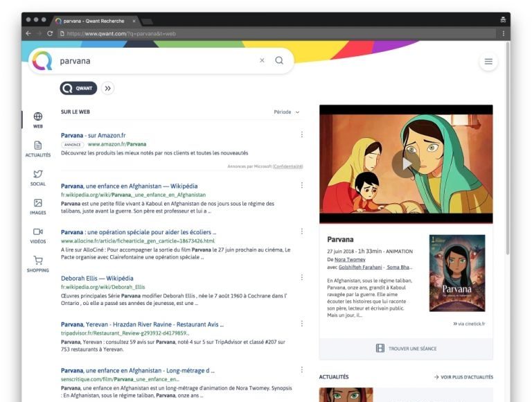This screenshot has height=402, width=532.
Task: Open three-dot menu for Deborah Ellis result
Action: tap(301, 278)
